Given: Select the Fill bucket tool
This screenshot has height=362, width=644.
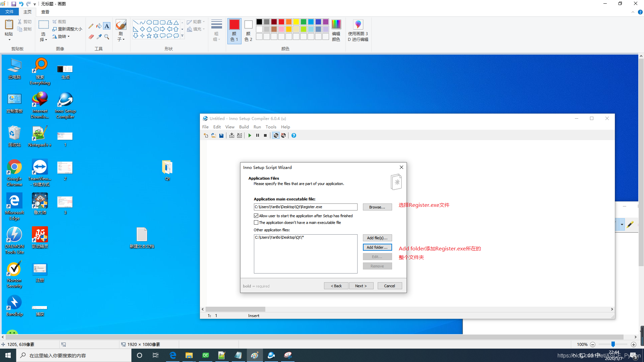Looking at the screenshot, I should click(99, 26).
